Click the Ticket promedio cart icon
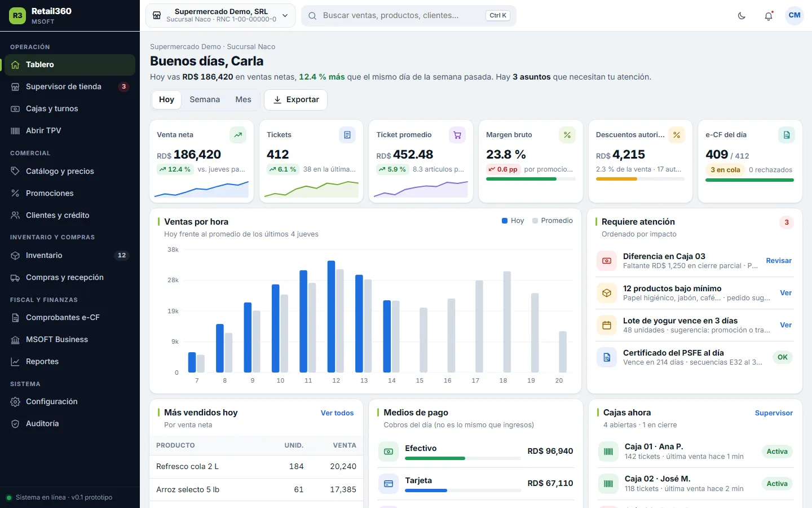Viewport: 812px width, 508px height. click(x=457, y=135)
